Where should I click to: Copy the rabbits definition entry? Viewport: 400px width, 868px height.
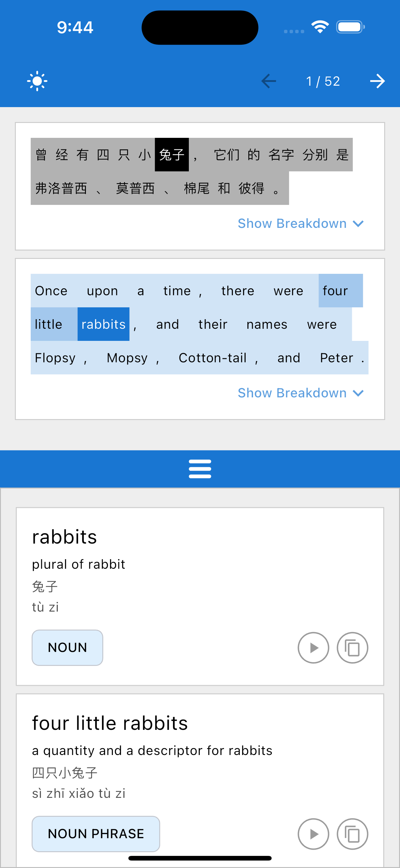point(352,648)
